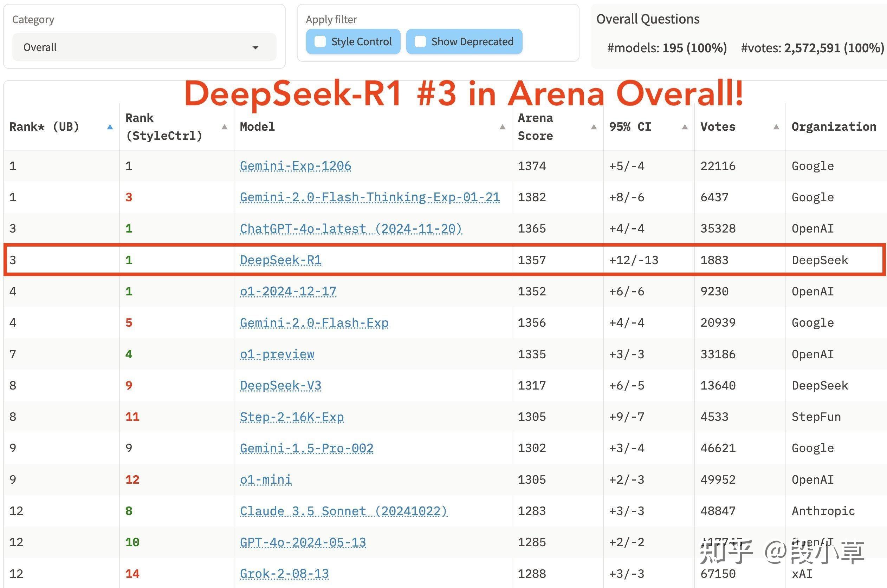Open the Gemini-1.5-Pro-002 model link
This screenshot has height=588, width=887.
pos(306,448)
